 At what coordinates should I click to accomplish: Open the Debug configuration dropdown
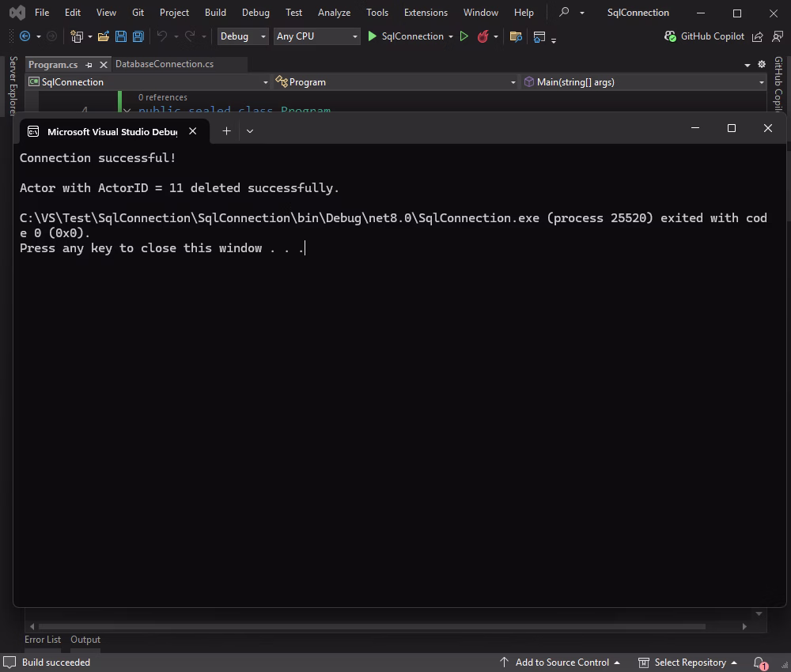click(241, 36)
